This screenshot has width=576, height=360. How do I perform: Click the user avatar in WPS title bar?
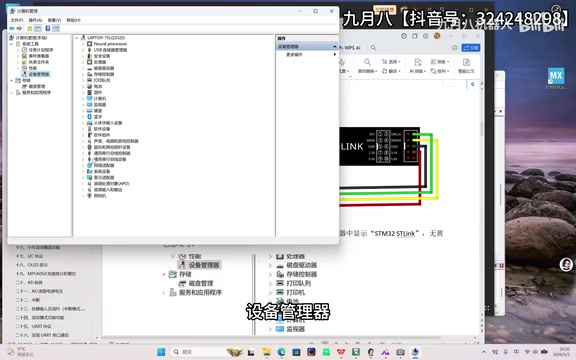pyautogui.click(x=437, y=36)
